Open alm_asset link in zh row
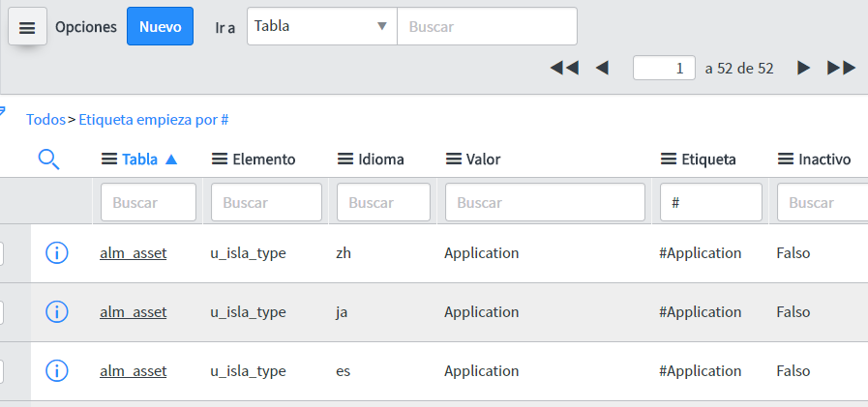Screen dimensions: 868x407 pyautogui.click(x=133, y=253)
